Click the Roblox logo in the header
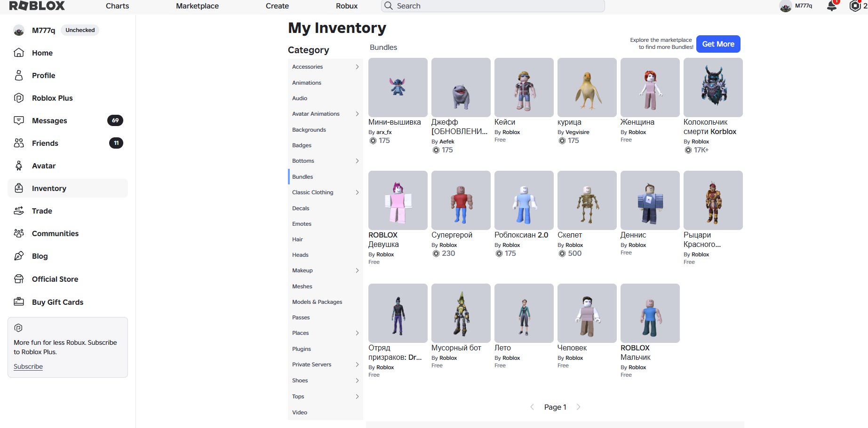Screen dimensions: 868x428 [x=37, y=6]
